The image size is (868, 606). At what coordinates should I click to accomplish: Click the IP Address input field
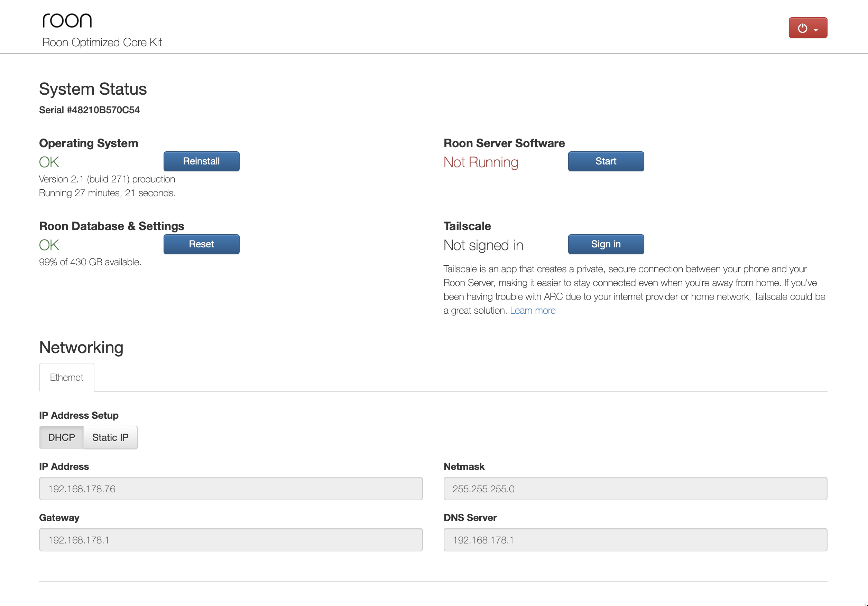231,489
